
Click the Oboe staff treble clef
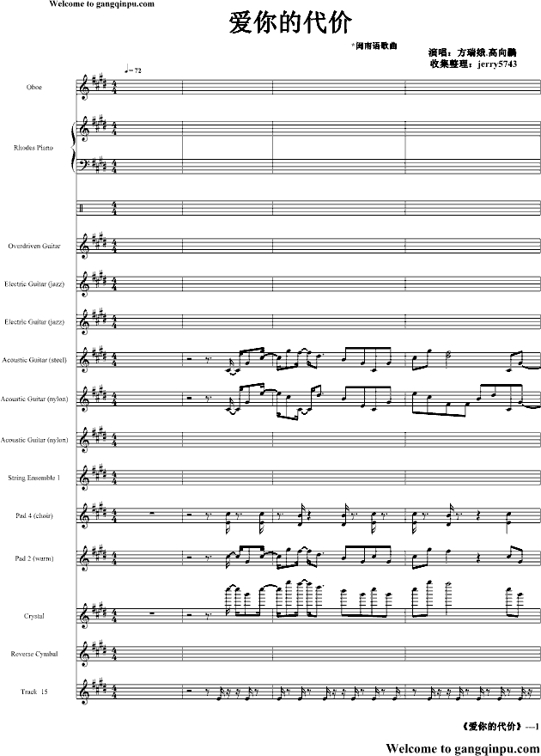click(84, 88)
